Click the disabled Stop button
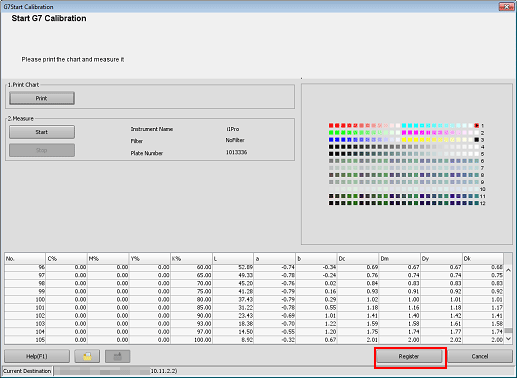 (x=42, y=150)
